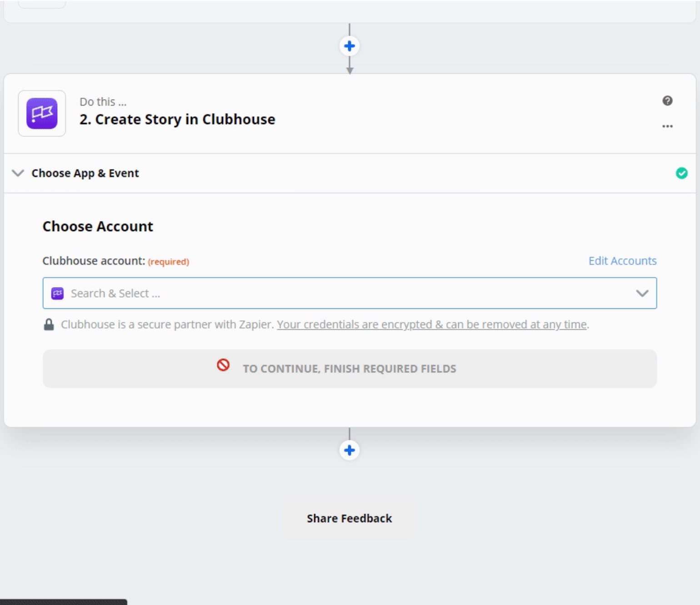The height and width of the screenshot is (605, 700).
Task: Open the Clubhouse app icon in step header
Action: (x=42, y=113)
